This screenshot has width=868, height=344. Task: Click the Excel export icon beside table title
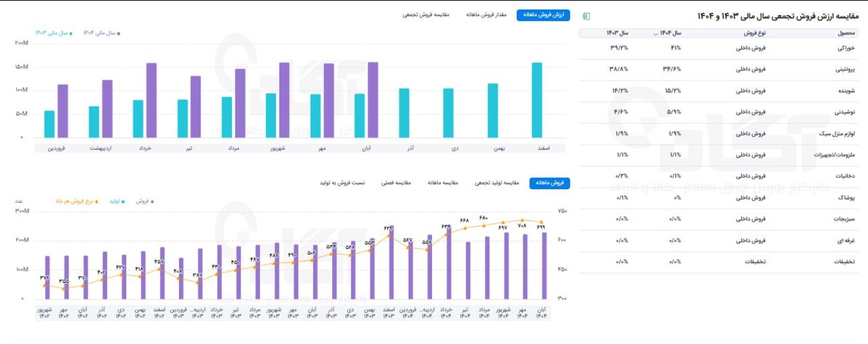[x=587, y=16]
